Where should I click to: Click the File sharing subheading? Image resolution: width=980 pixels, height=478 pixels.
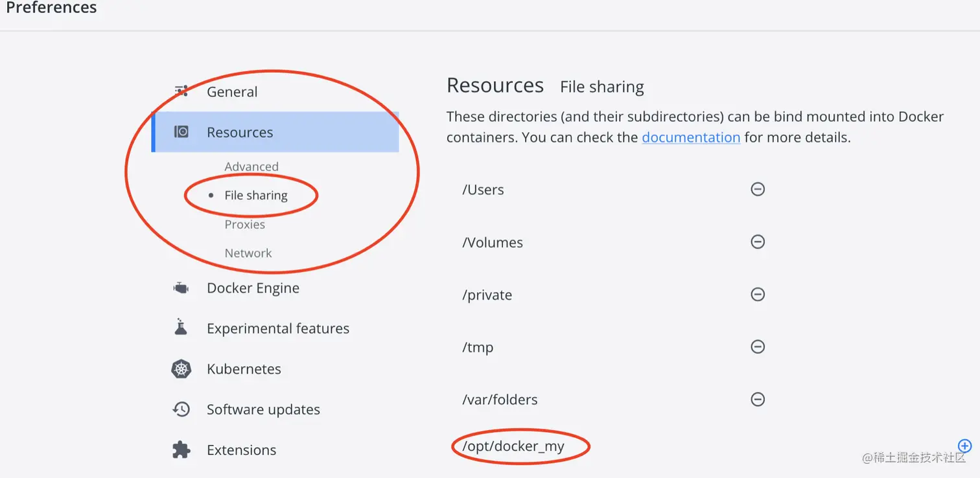point(602,87)
